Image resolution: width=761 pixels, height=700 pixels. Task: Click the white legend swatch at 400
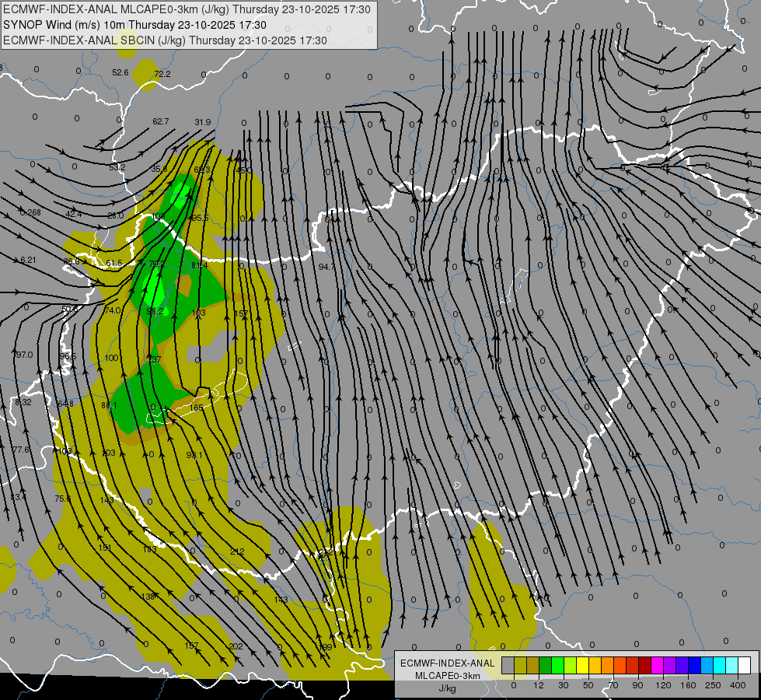coord(744,665)
